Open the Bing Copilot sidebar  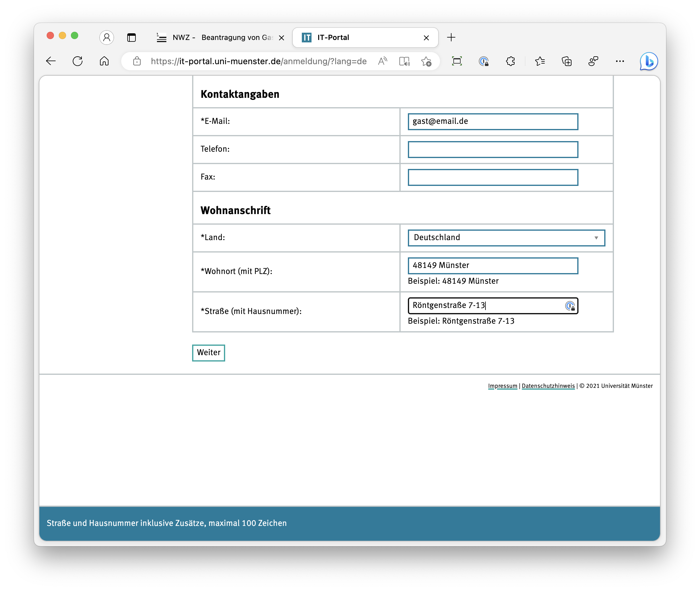[648, 61]
